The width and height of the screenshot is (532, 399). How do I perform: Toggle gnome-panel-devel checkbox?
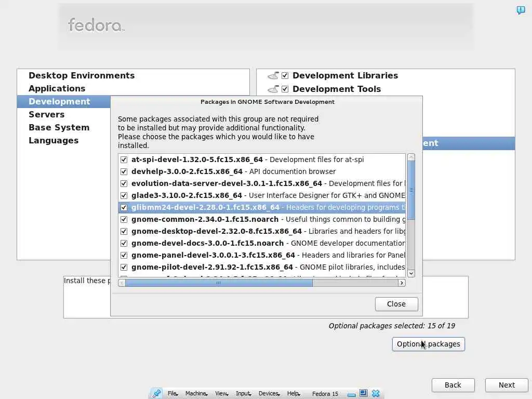[x=124, y=255]
